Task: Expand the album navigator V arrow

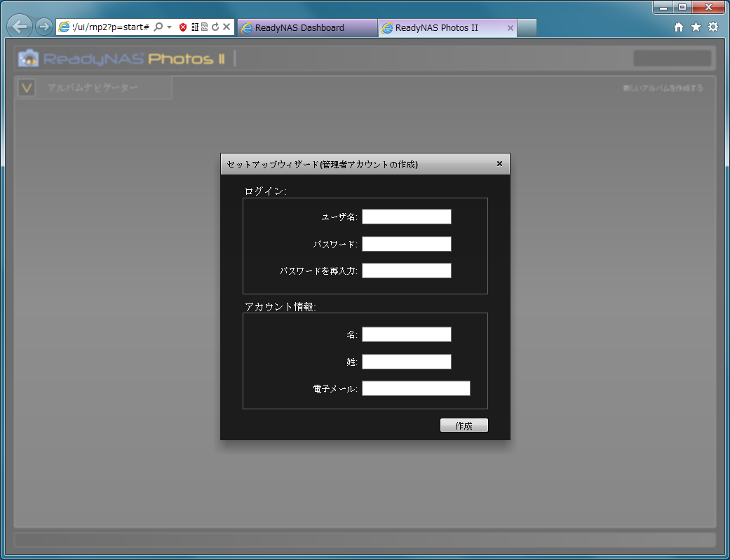Action: coord(27,88)
